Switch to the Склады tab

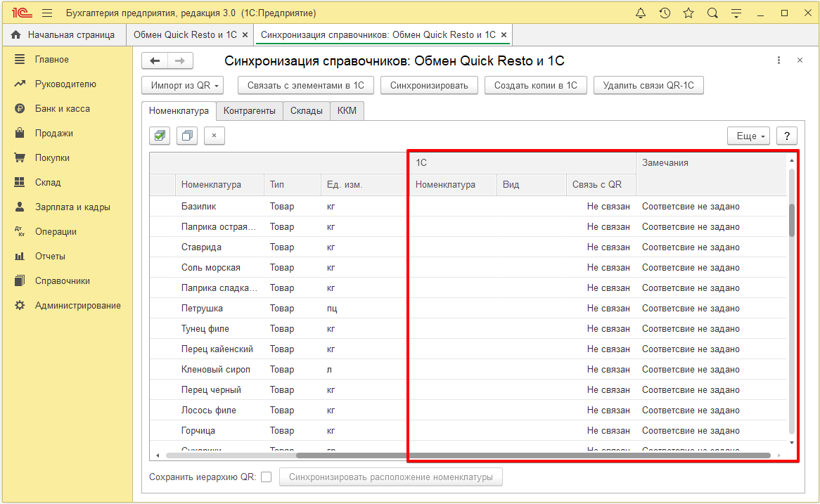click(x=307, y=111)
